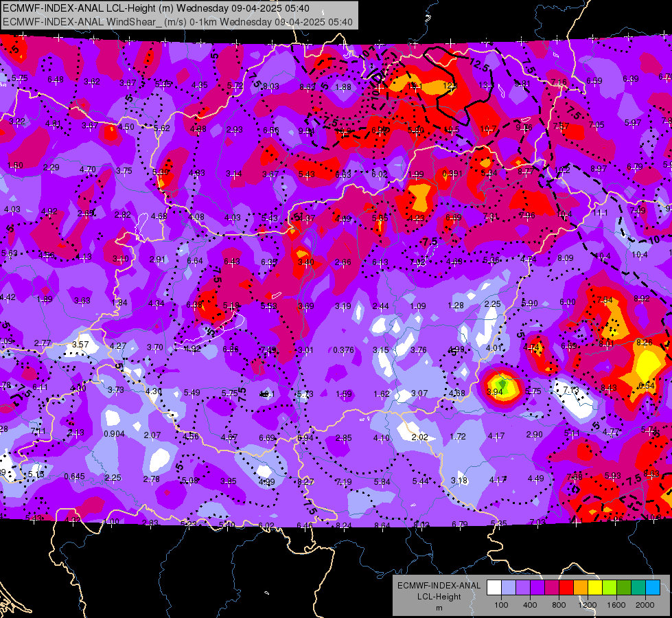Viewport: 672px width, 618px height.
Task: Click the magenta legend swatch before 800
Action: (552, 588)
